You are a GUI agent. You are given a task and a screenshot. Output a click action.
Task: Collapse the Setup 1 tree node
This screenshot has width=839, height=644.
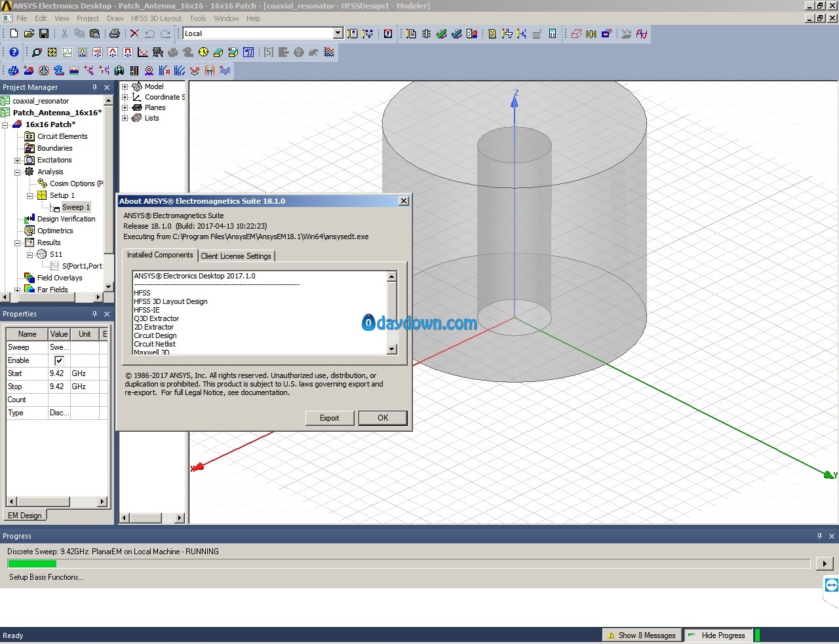29,195
